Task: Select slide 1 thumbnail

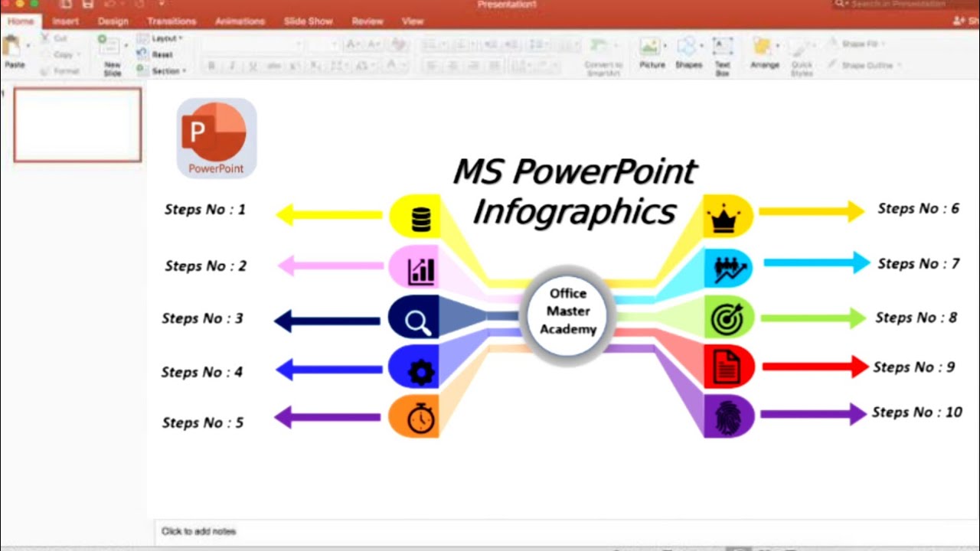Action: [x=77, y=125]
